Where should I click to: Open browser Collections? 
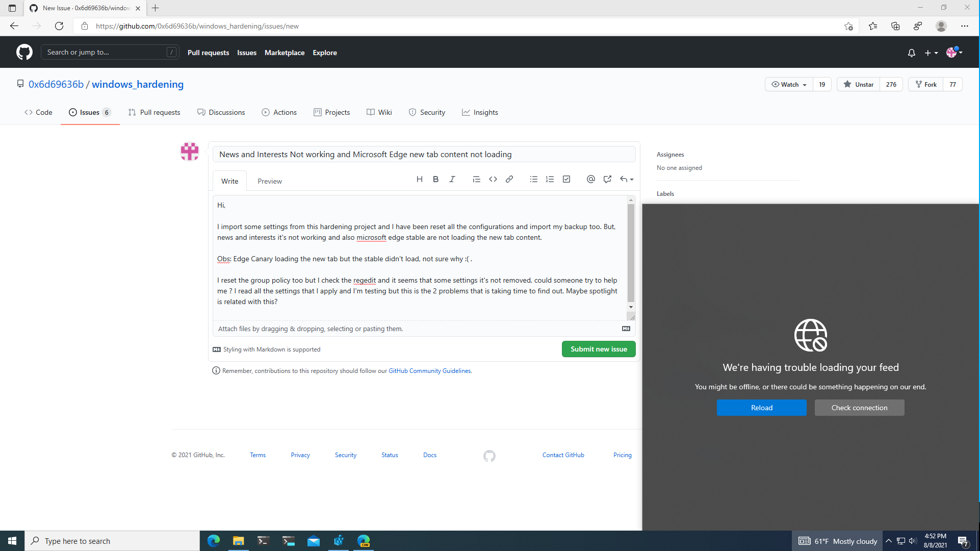click(x=895, y=26)
